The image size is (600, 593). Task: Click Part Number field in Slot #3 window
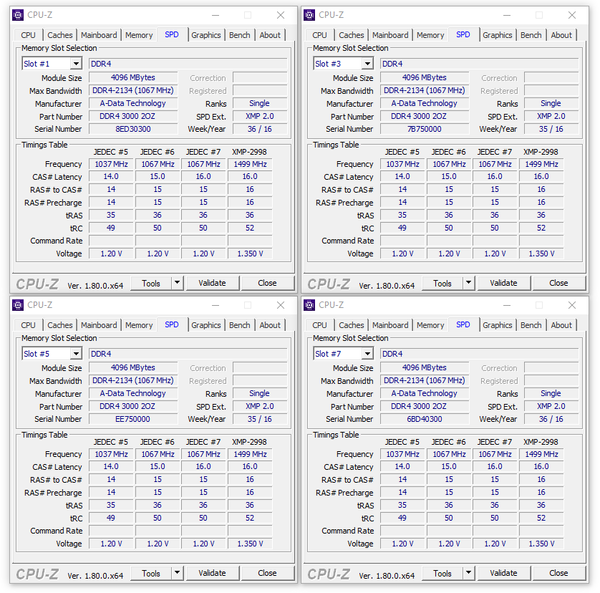[424, 116]
